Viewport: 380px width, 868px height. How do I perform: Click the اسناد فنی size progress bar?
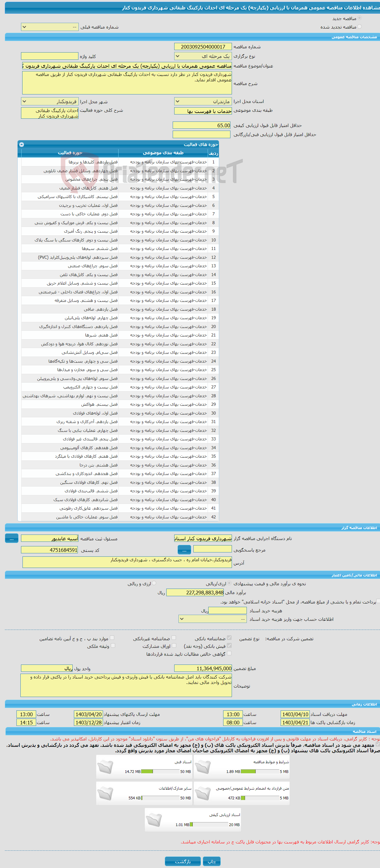160,772
